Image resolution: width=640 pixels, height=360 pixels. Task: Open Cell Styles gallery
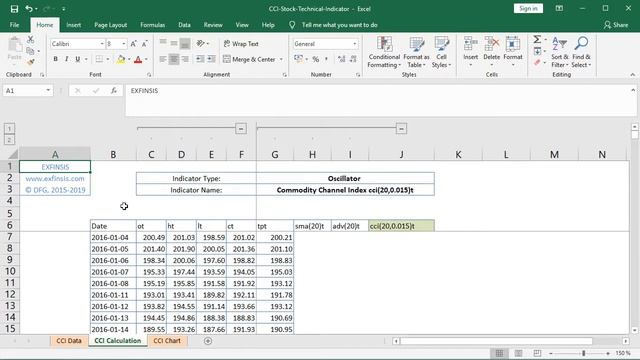(441, 52)
